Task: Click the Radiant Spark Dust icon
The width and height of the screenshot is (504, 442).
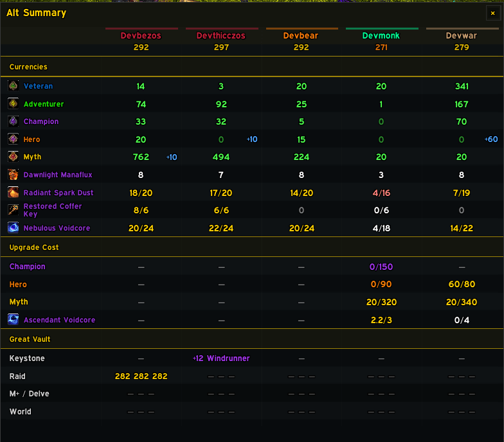Action: 13,193
